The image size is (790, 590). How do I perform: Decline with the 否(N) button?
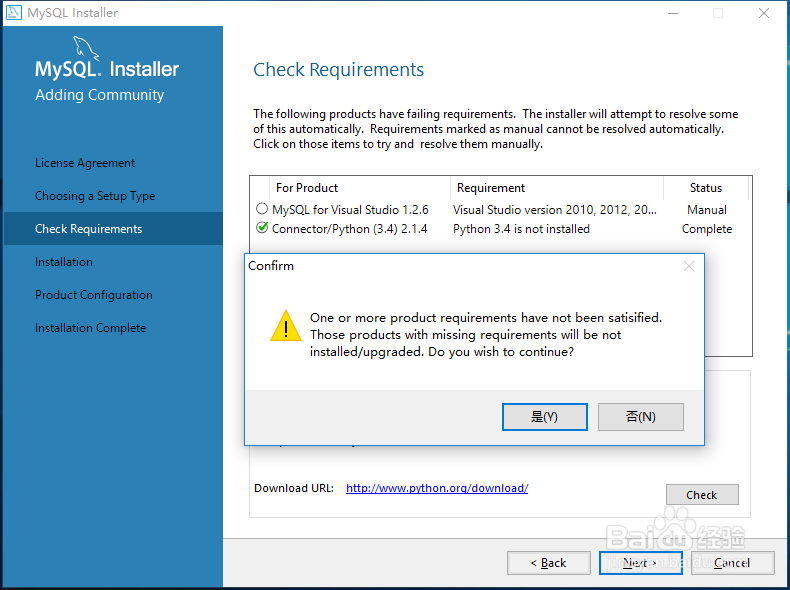pyautogui.click(x=640, y=417)
